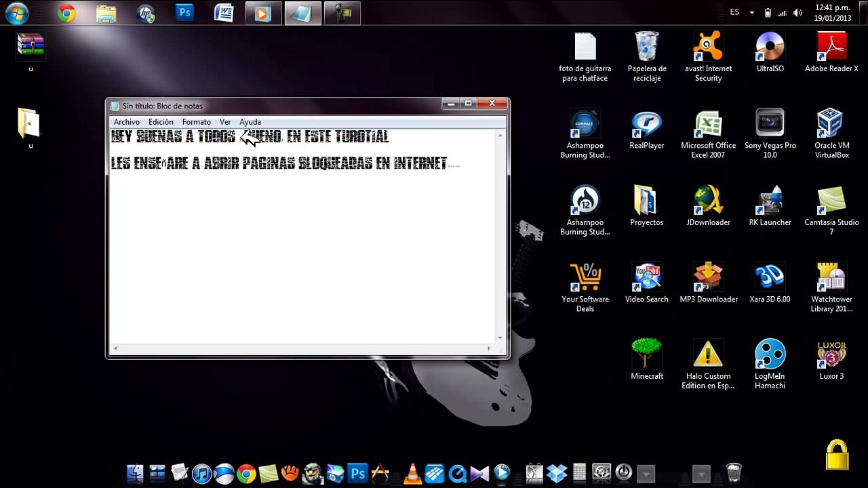Select the WinRAR archive icon named u
Screen dimensions: 868x488
click(31, 52)
